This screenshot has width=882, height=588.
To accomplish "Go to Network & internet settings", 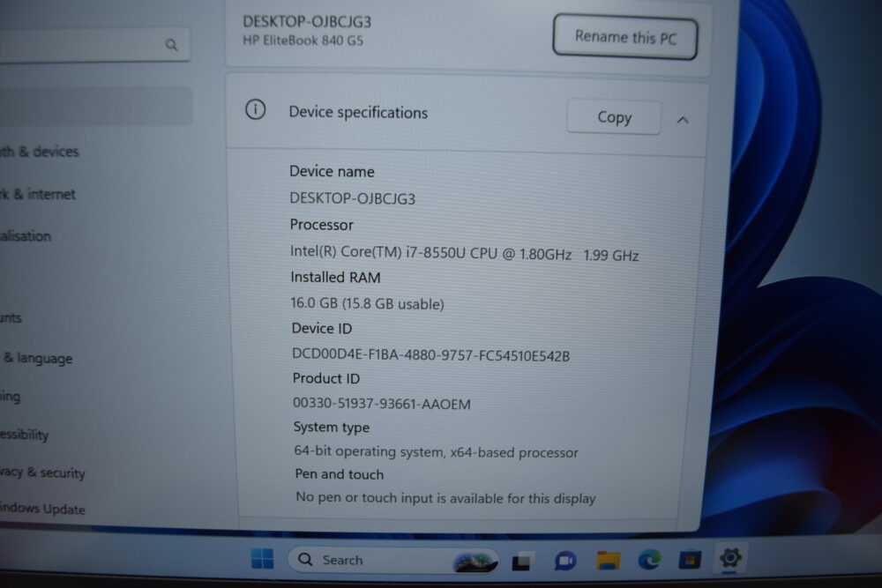I will coord(38,194).
